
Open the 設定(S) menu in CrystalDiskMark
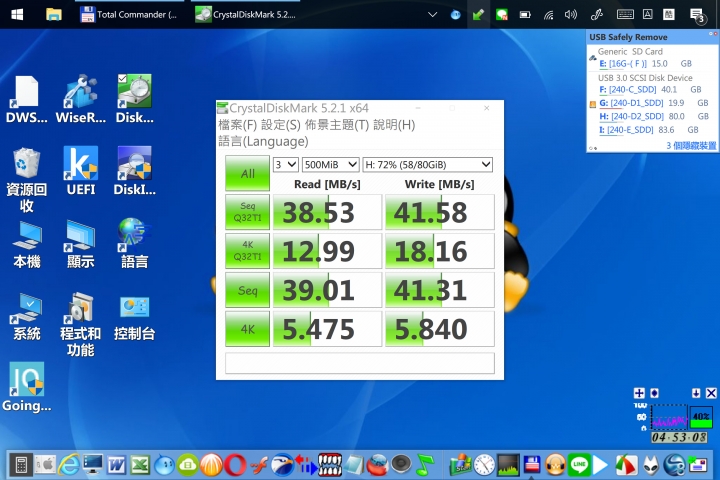pos(281,125)
